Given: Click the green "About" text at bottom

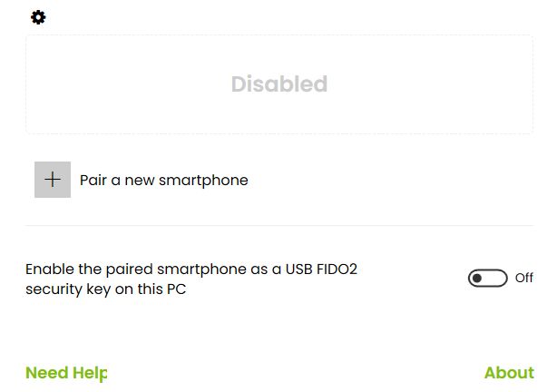Looking at the screenshot, I should (509, 373).
